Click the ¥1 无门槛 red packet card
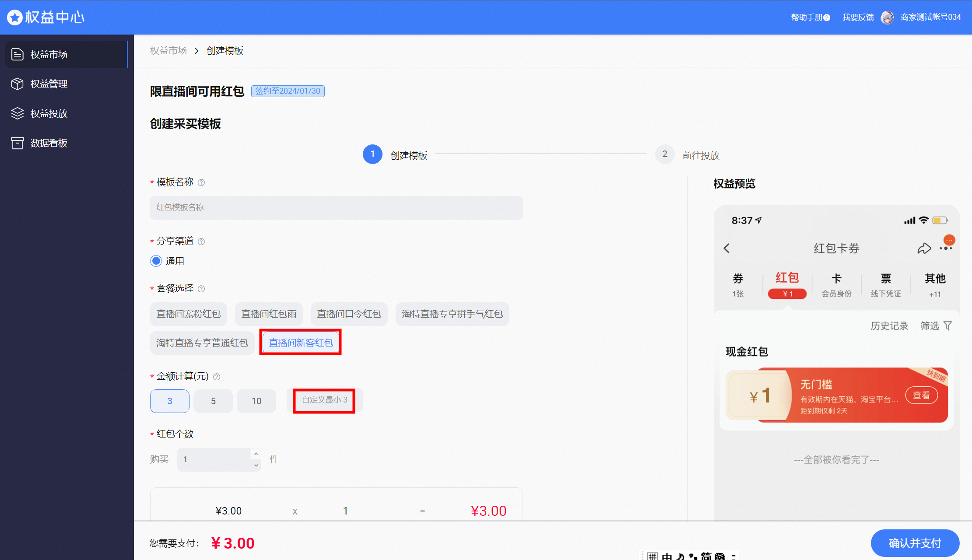972x560 pixels. (x=836, y=395)
